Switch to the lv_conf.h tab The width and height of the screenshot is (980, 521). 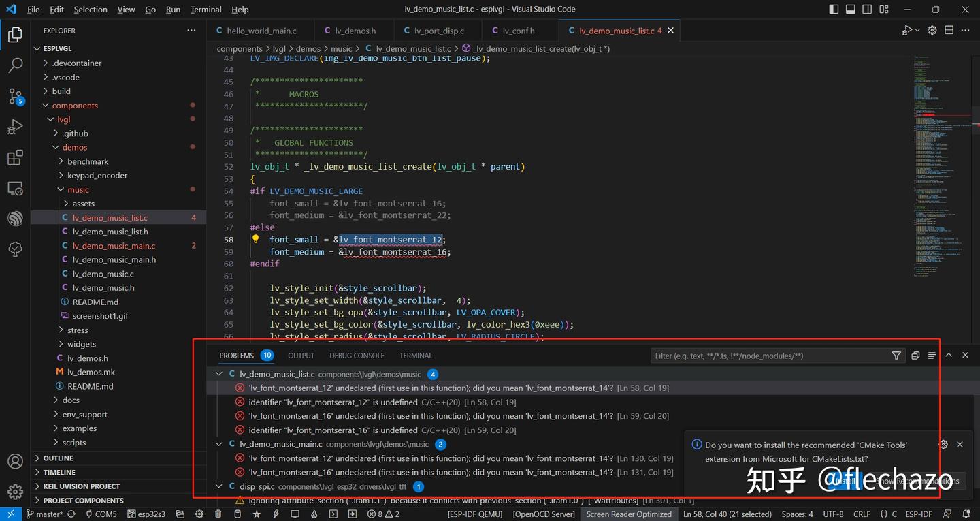pos(519,31)
